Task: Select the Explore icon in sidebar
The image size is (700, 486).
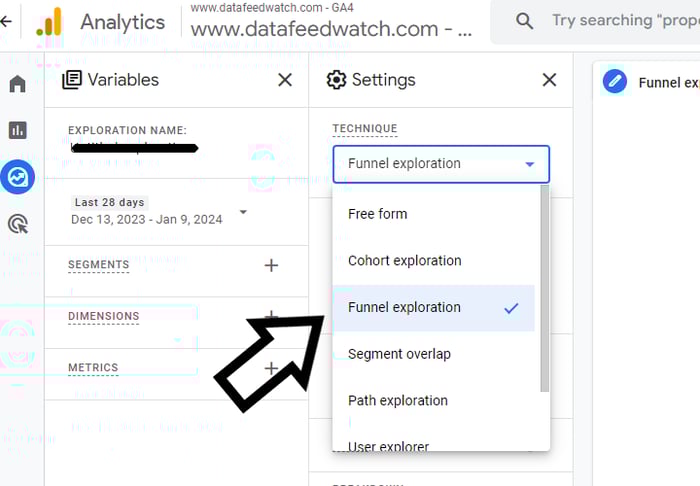Action: pos(17,177)
